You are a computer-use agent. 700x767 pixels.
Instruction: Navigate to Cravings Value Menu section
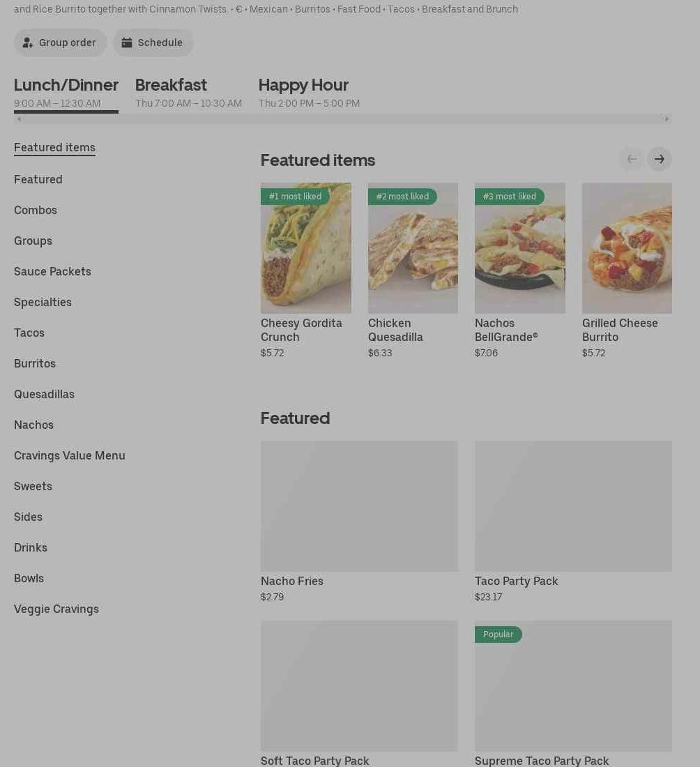[x=70, y=455]
